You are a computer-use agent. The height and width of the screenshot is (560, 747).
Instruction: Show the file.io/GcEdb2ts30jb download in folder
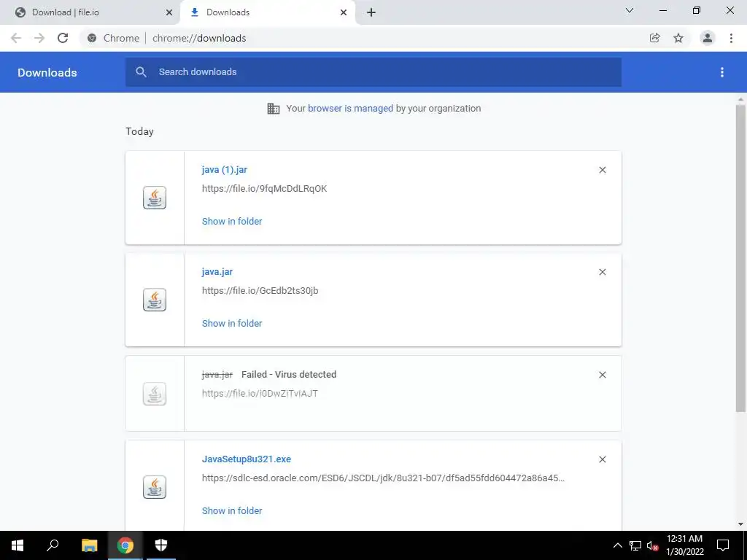click(232, 323)
